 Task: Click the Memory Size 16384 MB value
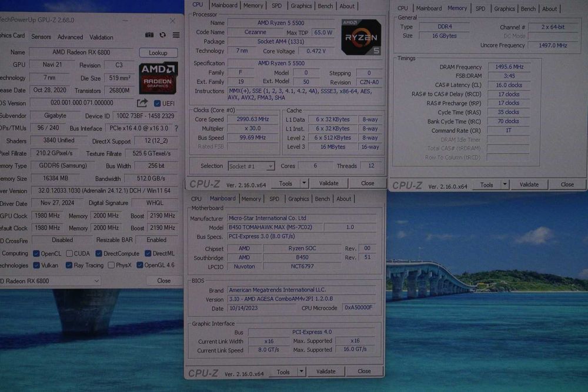click(55, 179)
